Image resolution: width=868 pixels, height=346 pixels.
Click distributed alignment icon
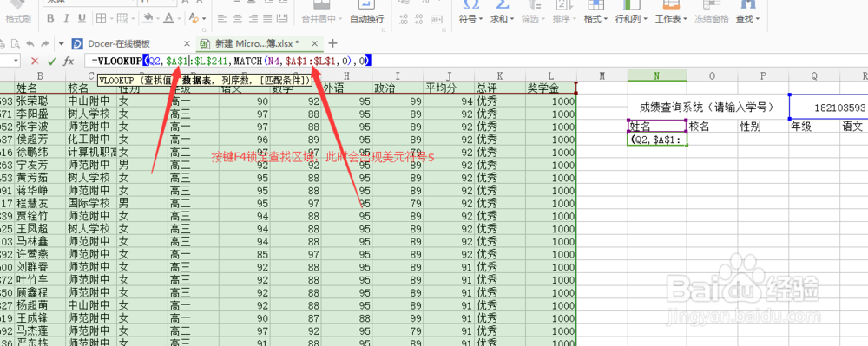282,18
